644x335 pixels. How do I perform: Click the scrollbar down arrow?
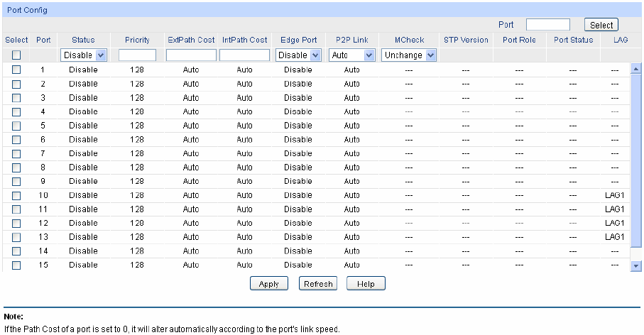coord(635,265)
